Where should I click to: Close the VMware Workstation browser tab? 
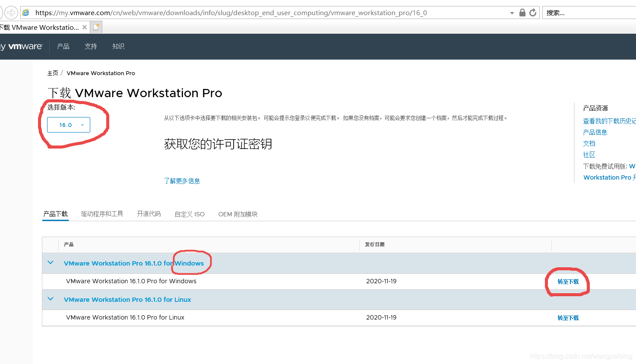[85, 27]
